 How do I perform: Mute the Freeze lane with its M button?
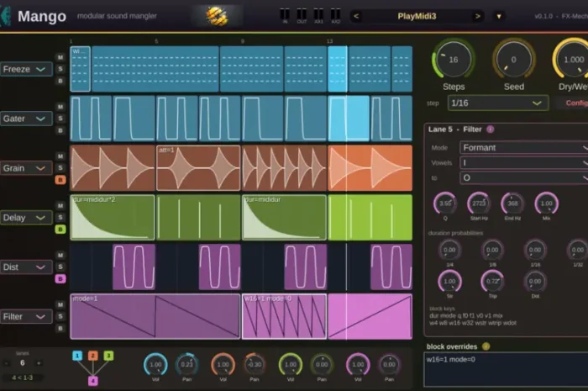pyautogui.click(x=60, y=57)
